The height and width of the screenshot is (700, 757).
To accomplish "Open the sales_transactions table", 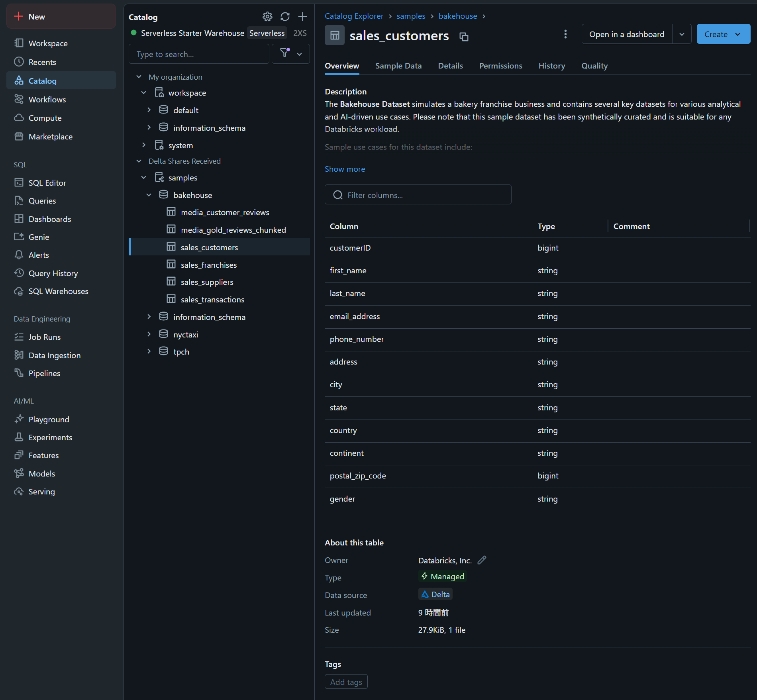I will pos(220,299).
